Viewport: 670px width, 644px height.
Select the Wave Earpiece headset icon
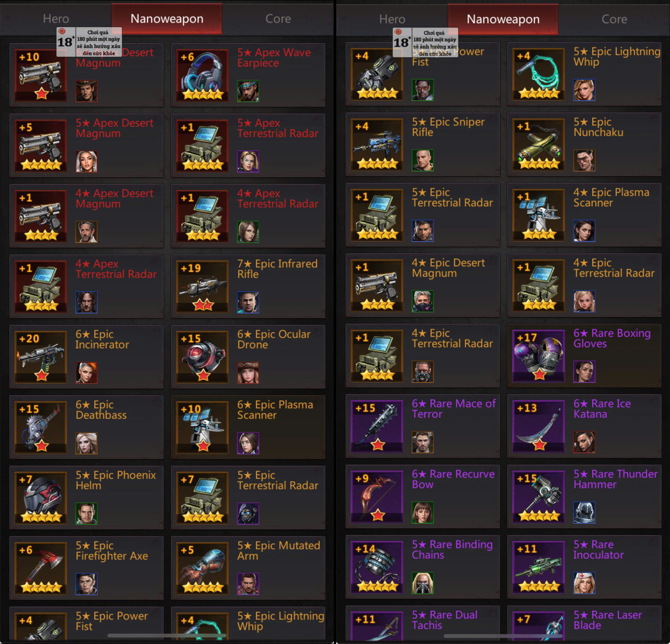202,75
